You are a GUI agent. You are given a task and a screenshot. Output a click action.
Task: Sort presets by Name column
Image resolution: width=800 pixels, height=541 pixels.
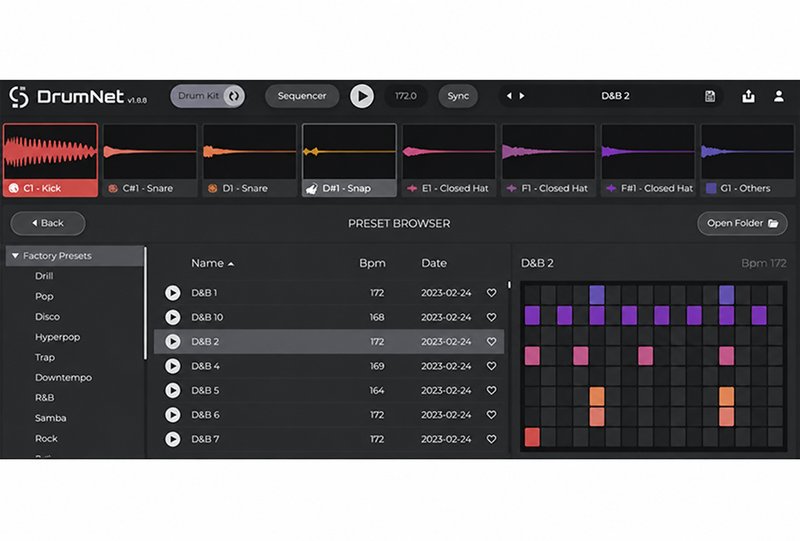pyautogui.click(x=212, y=263)
